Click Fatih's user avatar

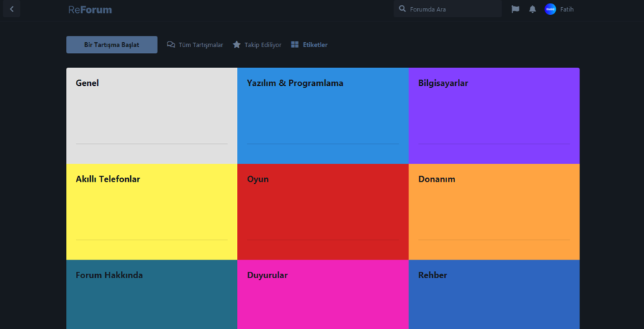coord(550,9)
